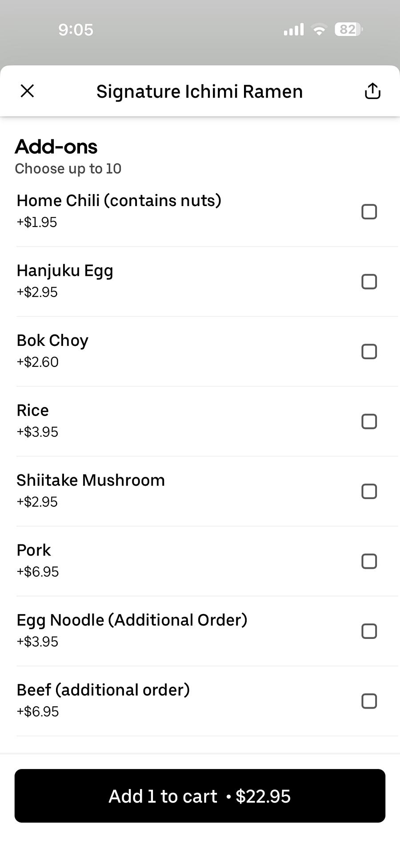Tap Add 1 to cart button
This screenshot has width=400, height=868.
200,796
